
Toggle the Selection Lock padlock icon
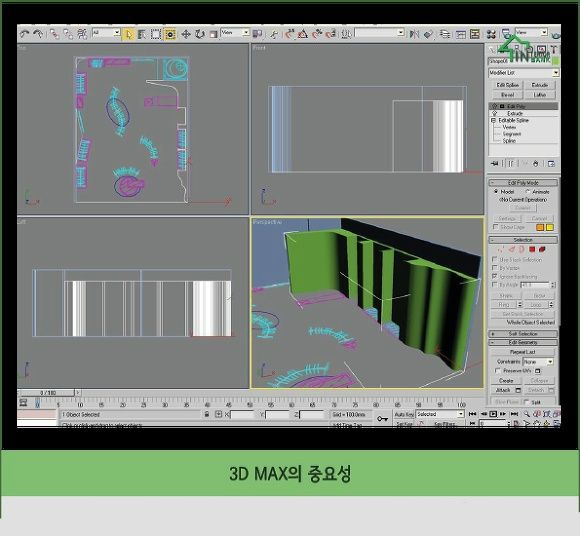click(x=207, y=414)
